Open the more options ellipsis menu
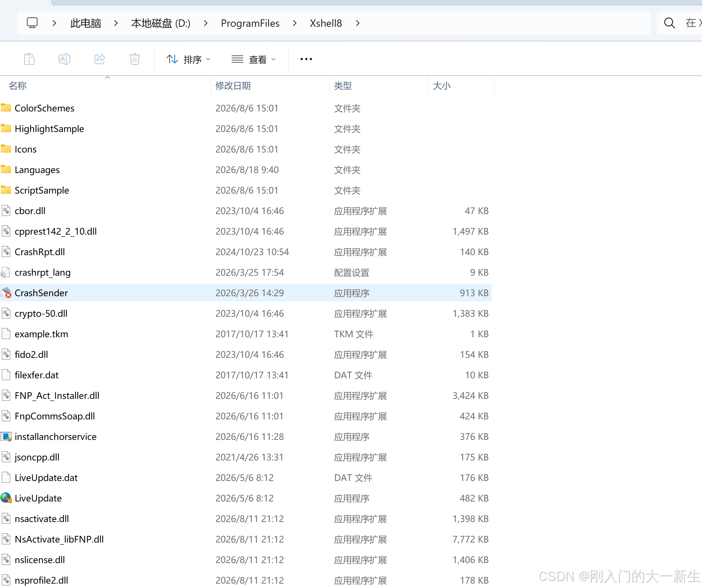This screenshot has height=588, width=702. pos(306,59)
